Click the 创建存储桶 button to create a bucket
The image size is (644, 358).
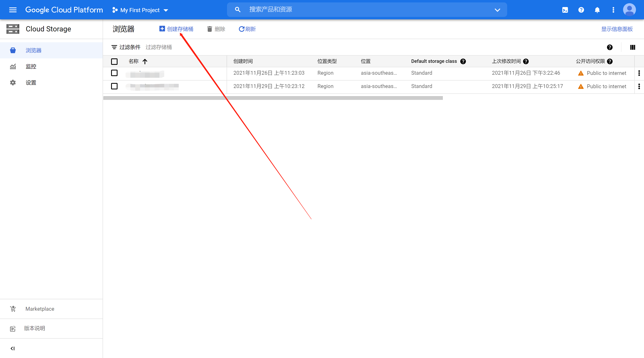pos(176,29)
